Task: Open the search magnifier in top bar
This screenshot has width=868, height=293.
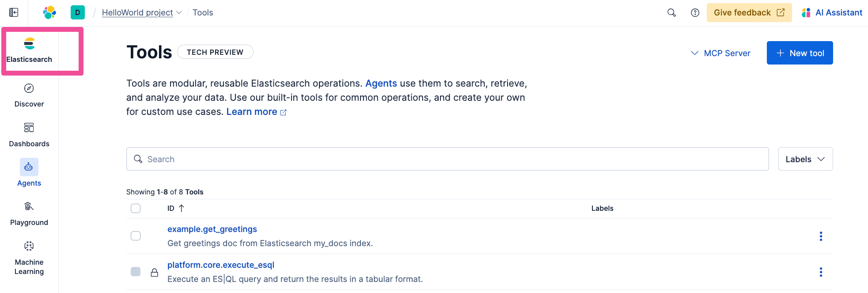Action: 671,12
